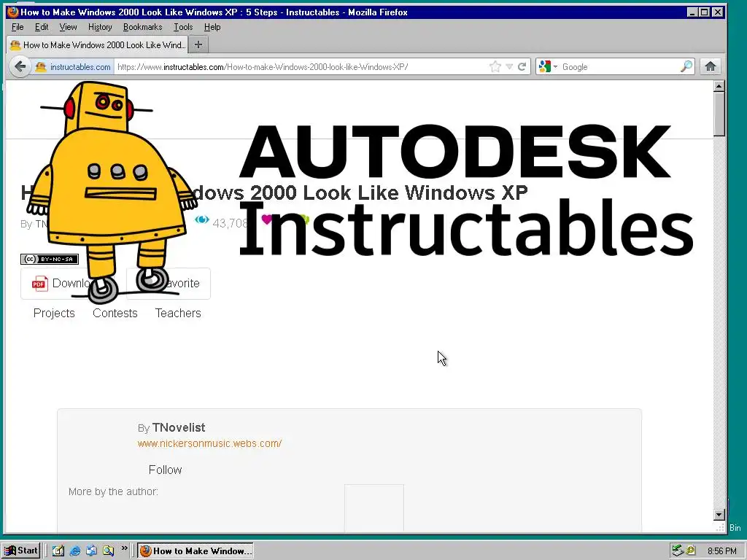Bookmark this page with the star icon
The height and width of the screenshot is (560, 747).
coord(495,66)
